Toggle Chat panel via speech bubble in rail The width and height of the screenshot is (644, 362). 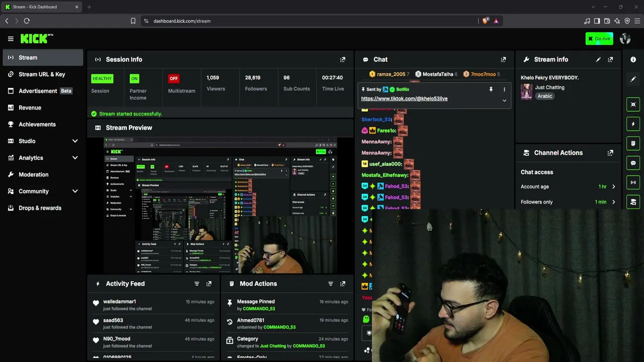click(633, 163)
